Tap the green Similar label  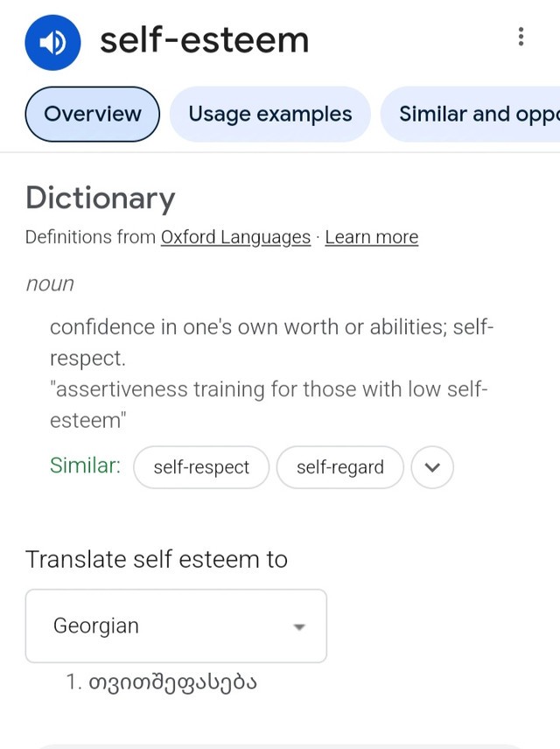click(x=85, y=465)
